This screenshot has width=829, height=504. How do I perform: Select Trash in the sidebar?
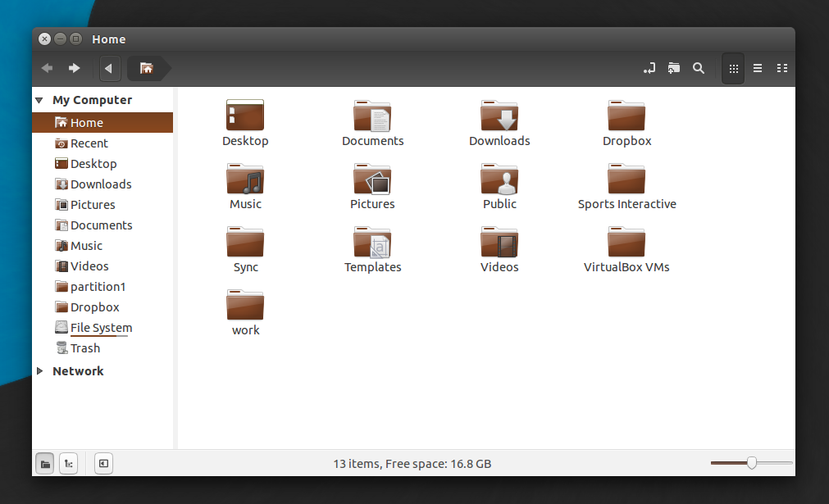click(x=84, y=347)
